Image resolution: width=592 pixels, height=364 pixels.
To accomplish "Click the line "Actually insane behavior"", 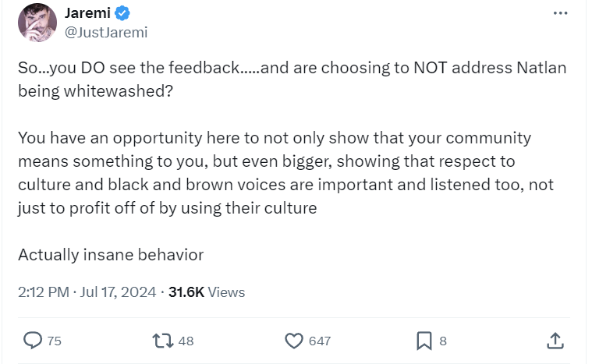I will pyautogui.click(x=111, y=255).
